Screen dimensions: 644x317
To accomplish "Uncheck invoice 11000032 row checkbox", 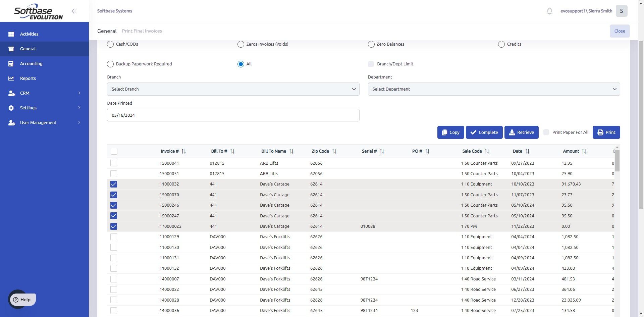I will click(x=114, y=184).
